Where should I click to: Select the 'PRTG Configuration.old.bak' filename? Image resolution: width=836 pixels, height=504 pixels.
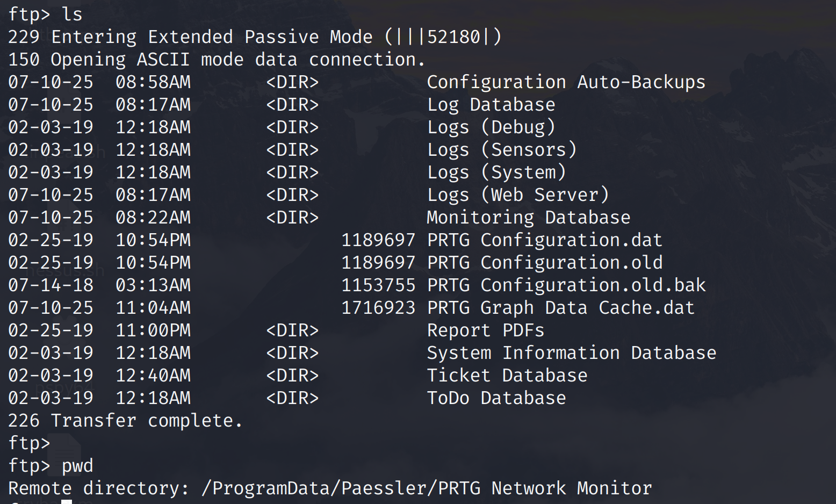[566, 285]
